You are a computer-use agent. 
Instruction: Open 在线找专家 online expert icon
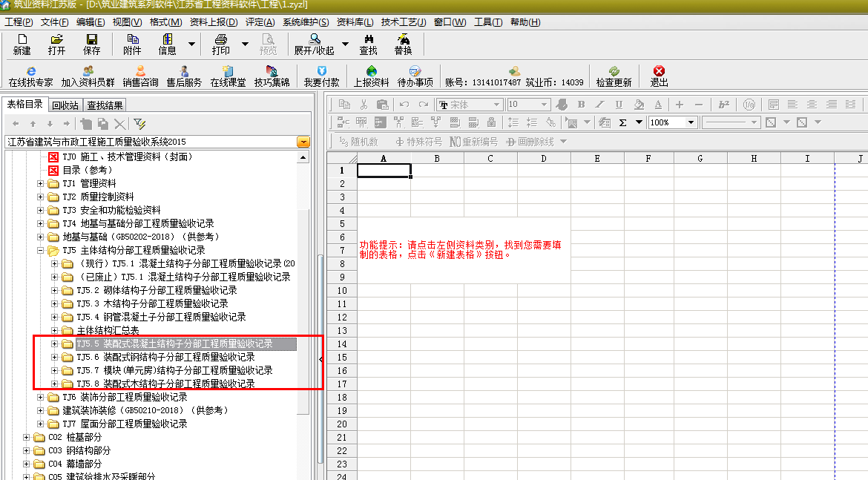tap(30, 76)
